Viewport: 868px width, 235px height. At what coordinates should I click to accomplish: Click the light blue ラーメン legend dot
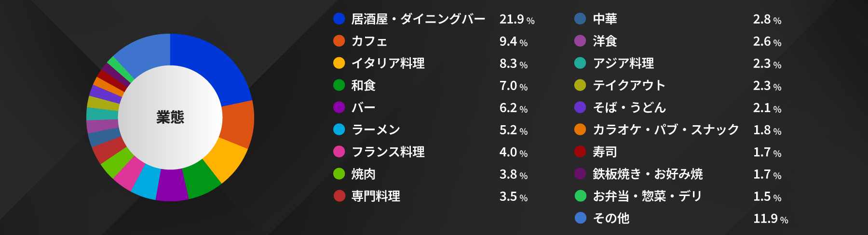(339, 130)
